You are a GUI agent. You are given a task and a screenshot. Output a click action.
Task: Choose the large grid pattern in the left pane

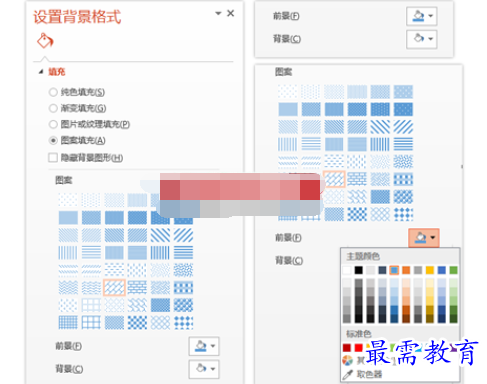91,322
